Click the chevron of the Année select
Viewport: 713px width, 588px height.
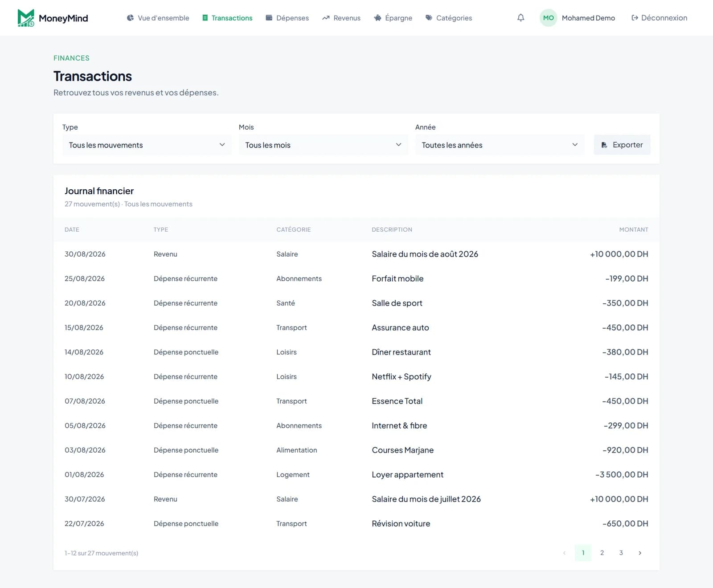(575, 145)
